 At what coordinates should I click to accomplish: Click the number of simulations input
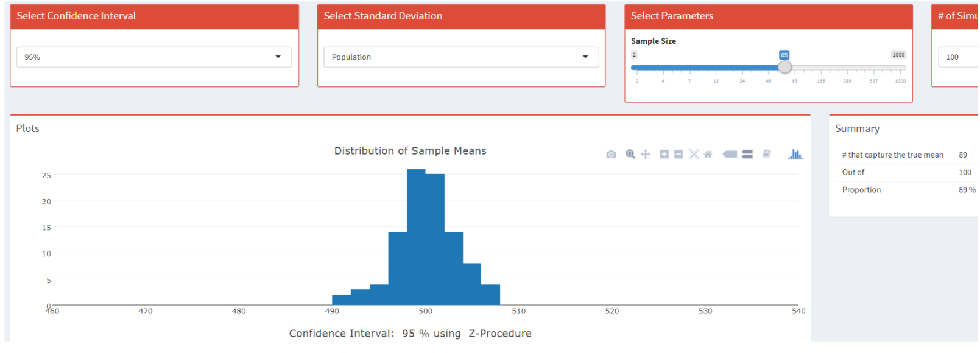click(x=959, y=57)
